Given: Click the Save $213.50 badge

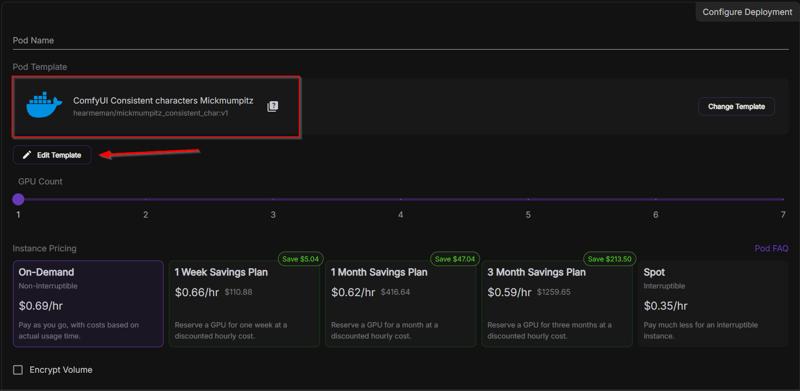Looking at the screenshot, I should pos(610,259).
